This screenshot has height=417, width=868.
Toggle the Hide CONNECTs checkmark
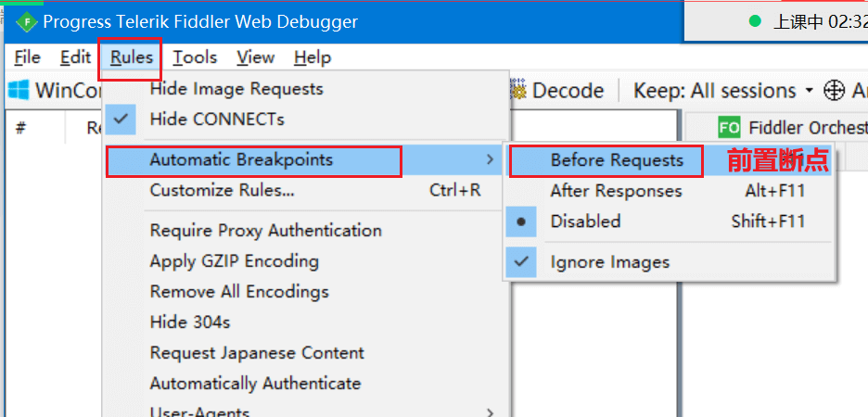121,119
